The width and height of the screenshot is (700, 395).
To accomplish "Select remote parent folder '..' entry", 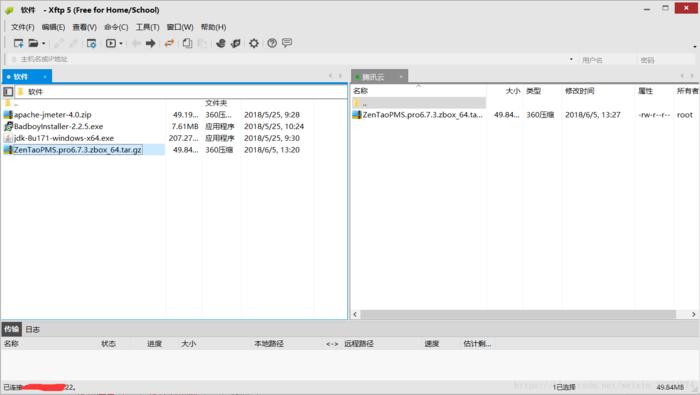I will point(419,103).
